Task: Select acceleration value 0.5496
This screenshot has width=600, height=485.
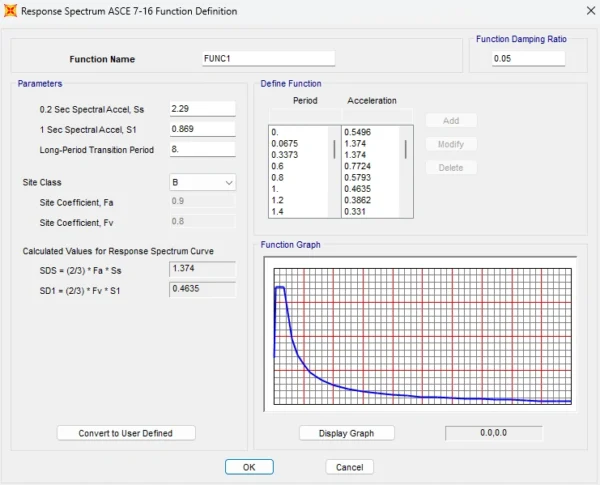Action: [x=357, y=132]
